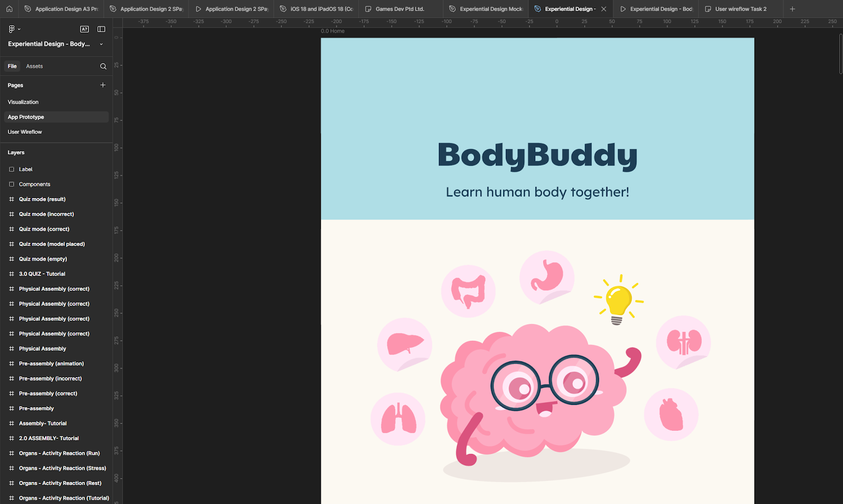Open the Figma main menu logo
The width and height of the screenshot is (843, 504).
(12, 29)
